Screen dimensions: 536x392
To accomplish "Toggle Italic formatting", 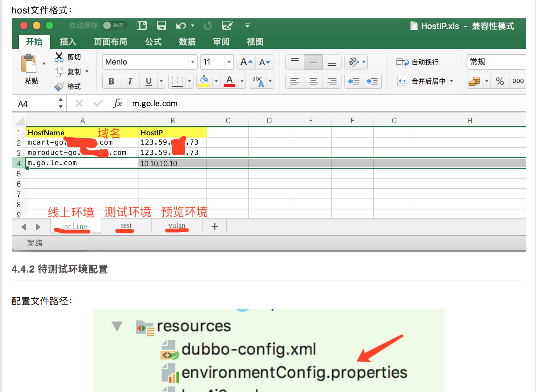I will pyautogui.click(x=130, y=81).
